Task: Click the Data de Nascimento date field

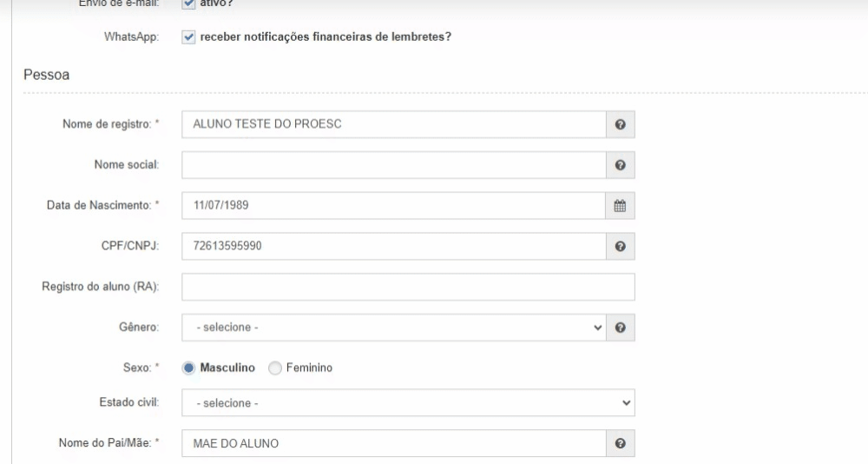Action: [x=393, y=206]
